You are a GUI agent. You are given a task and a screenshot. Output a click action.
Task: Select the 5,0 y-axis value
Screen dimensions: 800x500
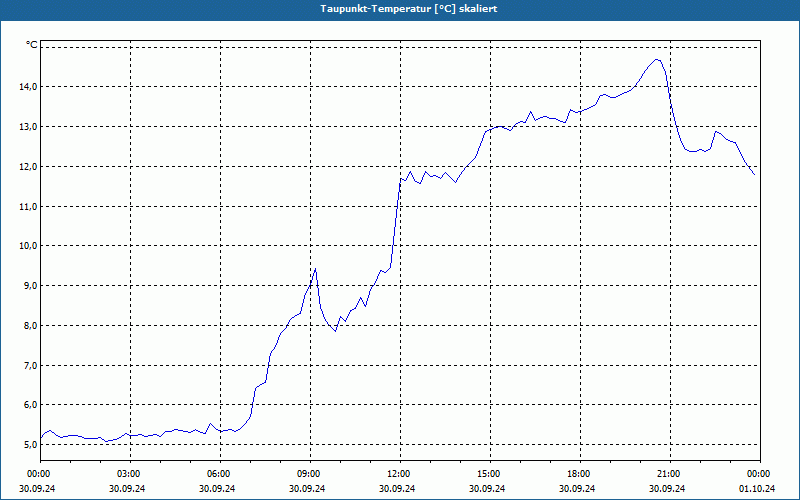pos(31,444)
